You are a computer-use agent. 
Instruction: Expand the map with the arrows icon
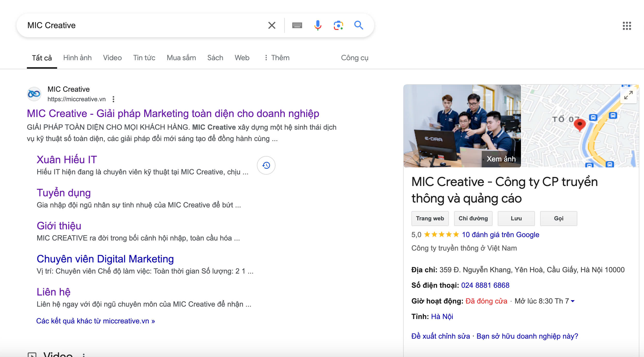coord(628,95)
